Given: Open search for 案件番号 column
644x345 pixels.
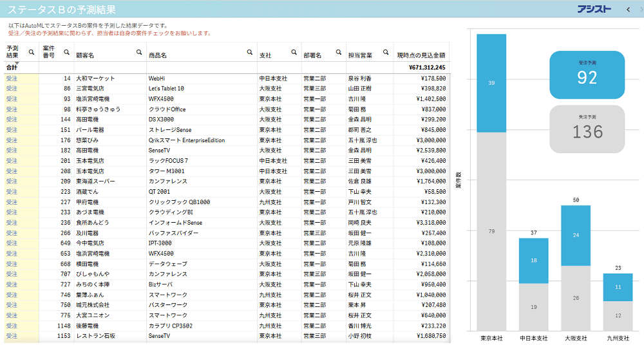Looking at the screenshot, I should (x=66, y=52).
